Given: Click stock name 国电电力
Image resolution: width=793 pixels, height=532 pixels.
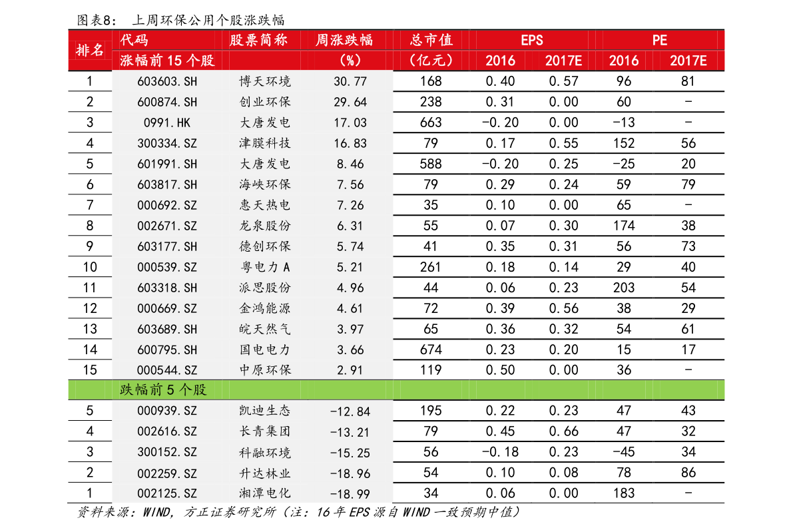Looking at the screenshot, I should tap(265, 350).
